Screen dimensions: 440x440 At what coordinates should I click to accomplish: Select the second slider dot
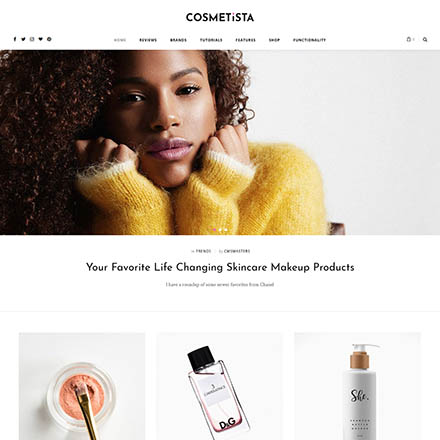(x=220, y=230)
